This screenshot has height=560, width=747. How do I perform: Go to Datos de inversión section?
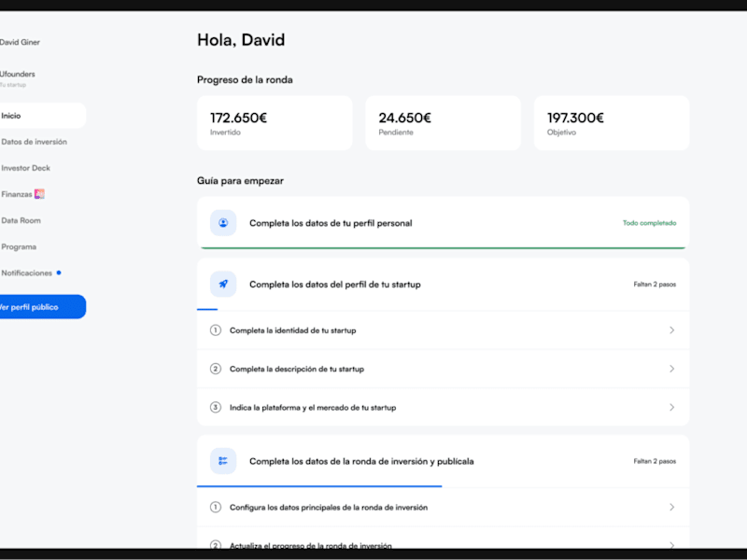[x=34, y=142]
